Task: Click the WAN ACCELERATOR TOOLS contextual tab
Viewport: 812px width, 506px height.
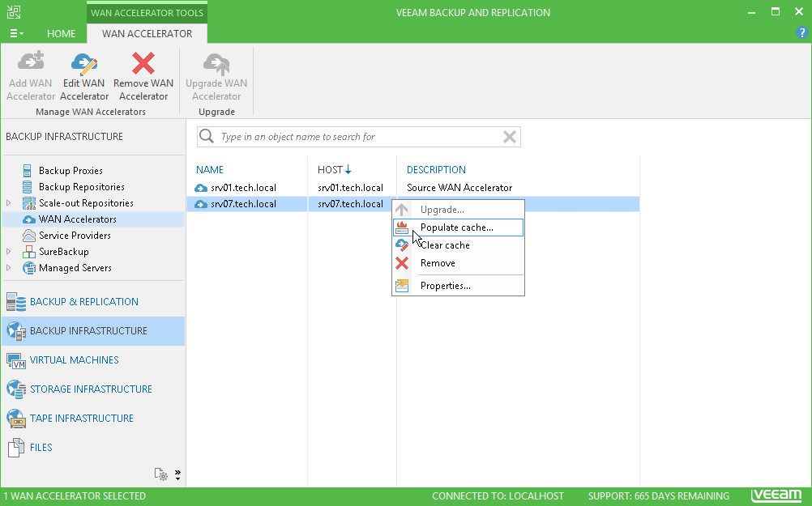Action: pos(147,13)
